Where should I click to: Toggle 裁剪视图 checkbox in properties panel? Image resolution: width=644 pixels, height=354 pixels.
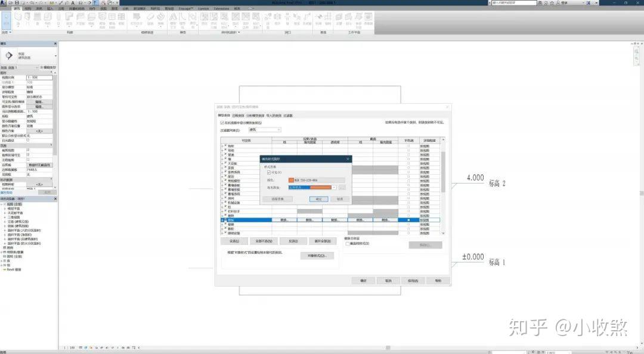pos(28,150)
